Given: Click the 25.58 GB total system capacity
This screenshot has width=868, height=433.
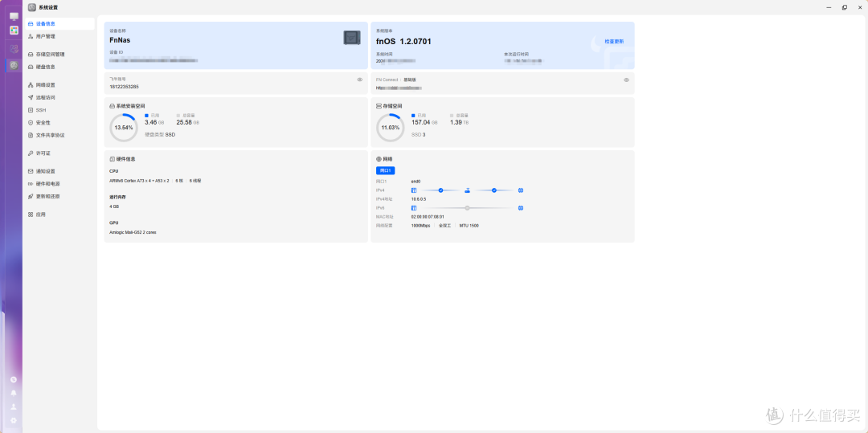Looking at the screenshot, I should (187, 122).
